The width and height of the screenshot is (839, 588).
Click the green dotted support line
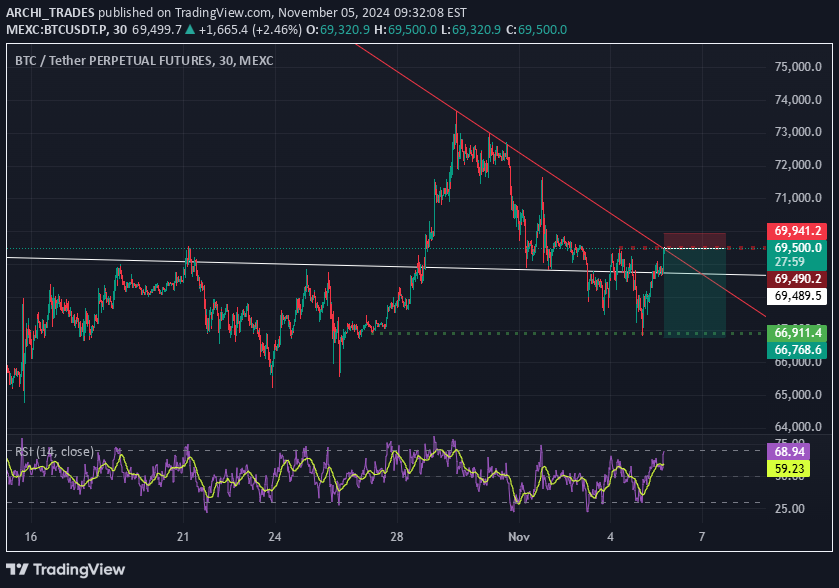click(500, 334)
